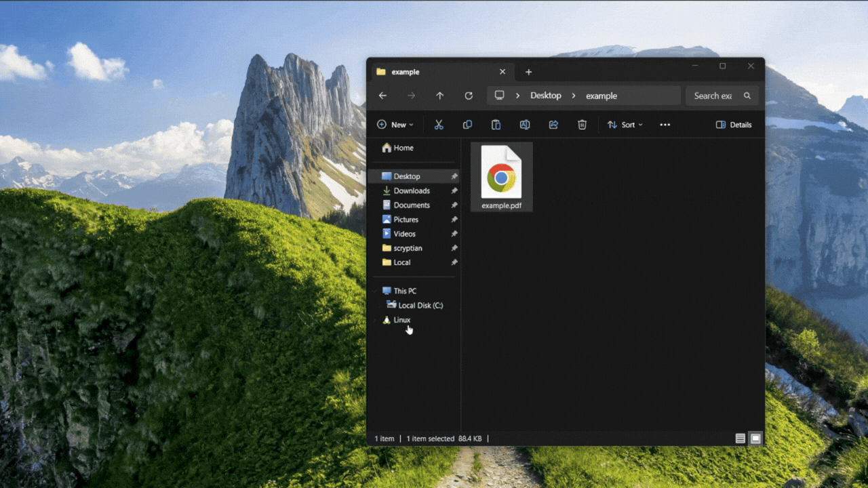Close the example tab
Screen dimensions: 868x488
[502, 72]
